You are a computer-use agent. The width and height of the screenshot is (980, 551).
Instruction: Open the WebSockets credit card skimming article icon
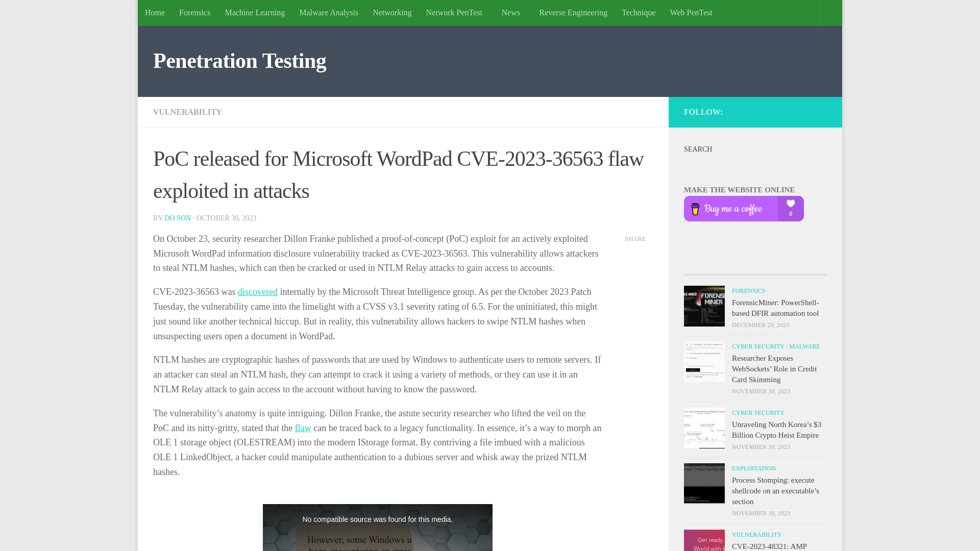click(x=704, y=361)
